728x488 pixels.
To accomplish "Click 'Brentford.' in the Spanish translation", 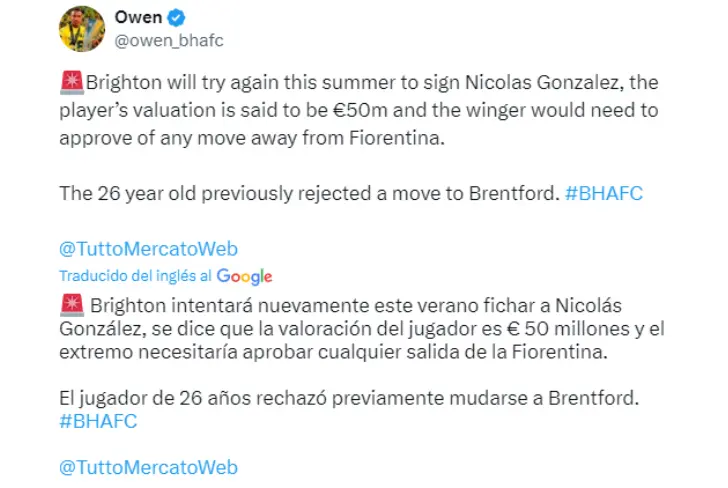I will 594,398.
